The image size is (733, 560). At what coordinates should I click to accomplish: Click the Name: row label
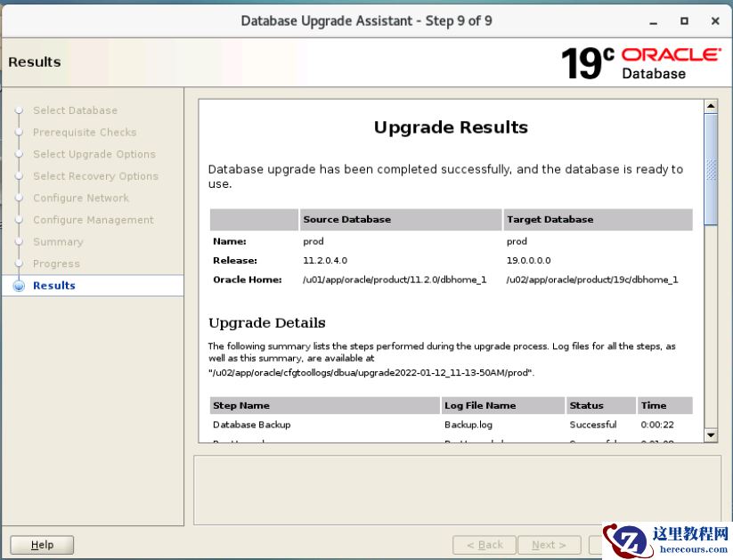(229, 241)
